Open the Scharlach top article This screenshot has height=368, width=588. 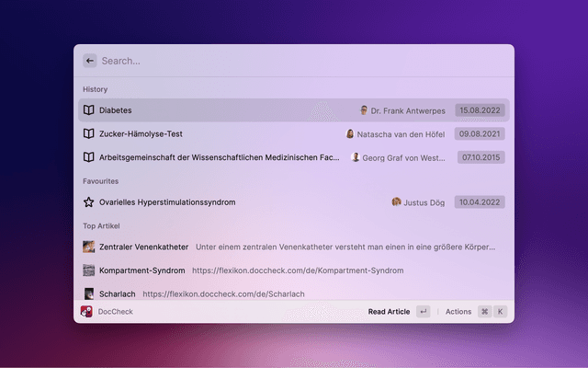[118, 293]
